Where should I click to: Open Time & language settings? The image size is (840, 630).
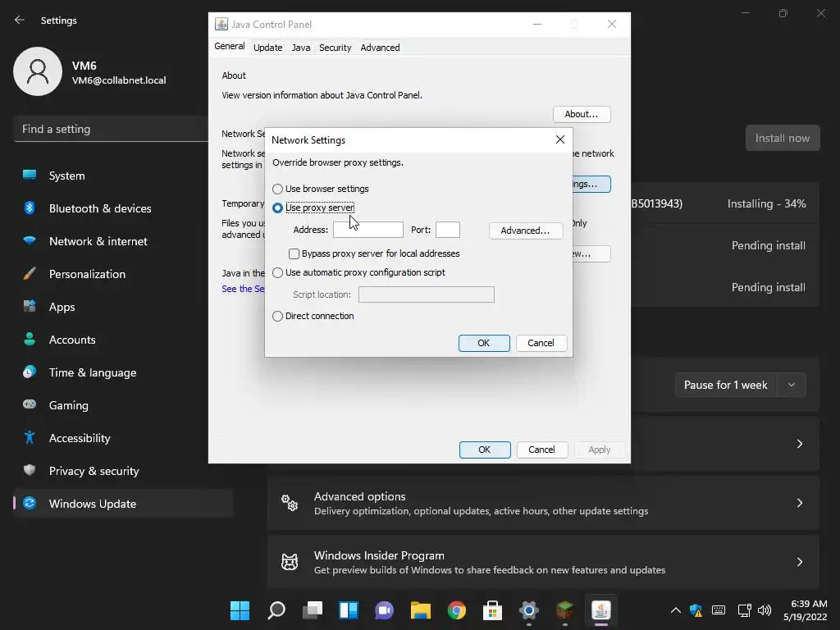pyautogui.click(x=123, y=372)
